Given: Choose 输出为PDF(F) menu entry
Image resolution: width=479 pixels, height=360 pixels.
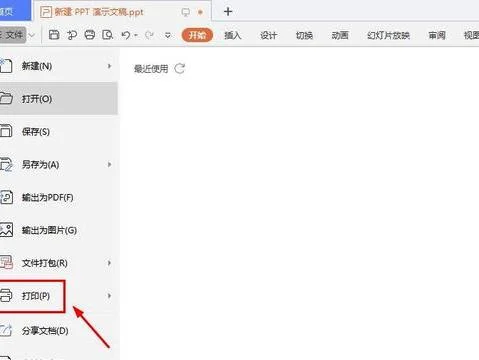Looking at the screenshot, I should (x=59, y=197).
